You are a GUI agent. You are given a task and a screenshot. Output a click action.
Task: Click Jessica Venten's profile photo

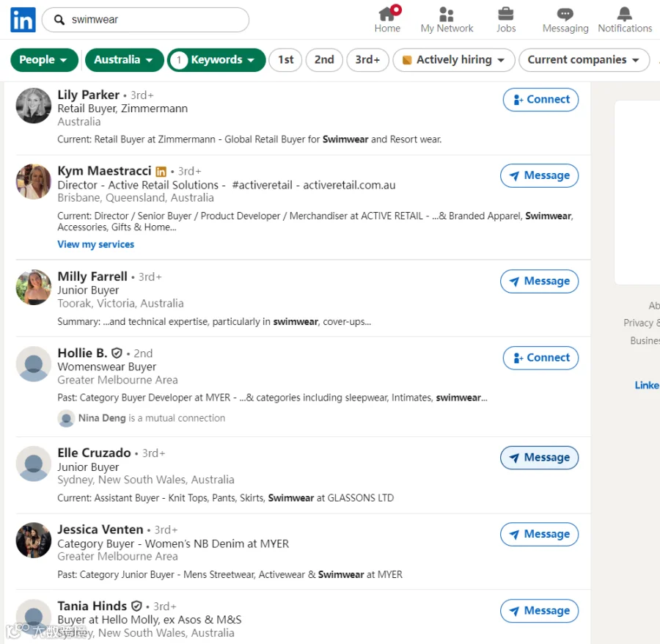coord(34,540)
